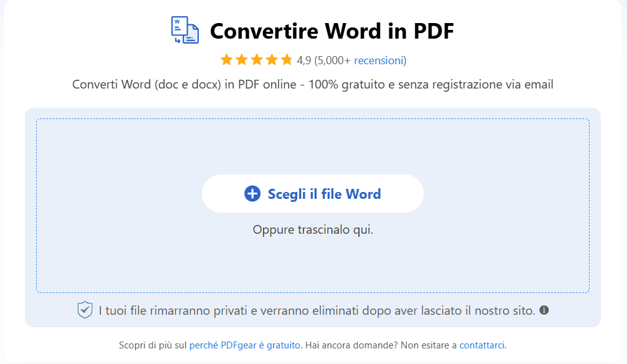Click the plus icon in the upload button
This screenshot has width=627, height=364.
coord(252,194)
